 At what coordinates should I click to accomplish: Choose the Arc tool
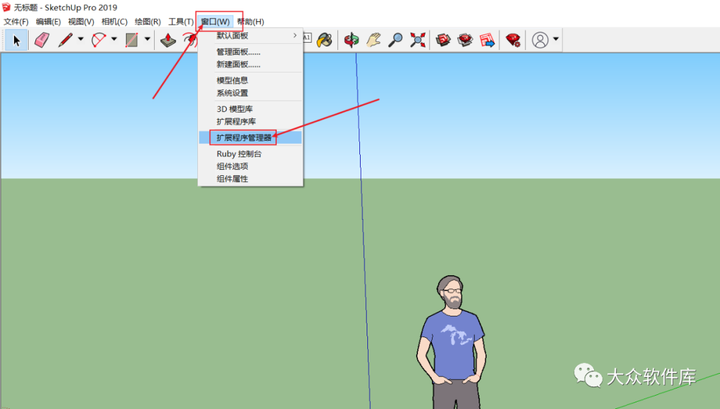click(98, 40)
